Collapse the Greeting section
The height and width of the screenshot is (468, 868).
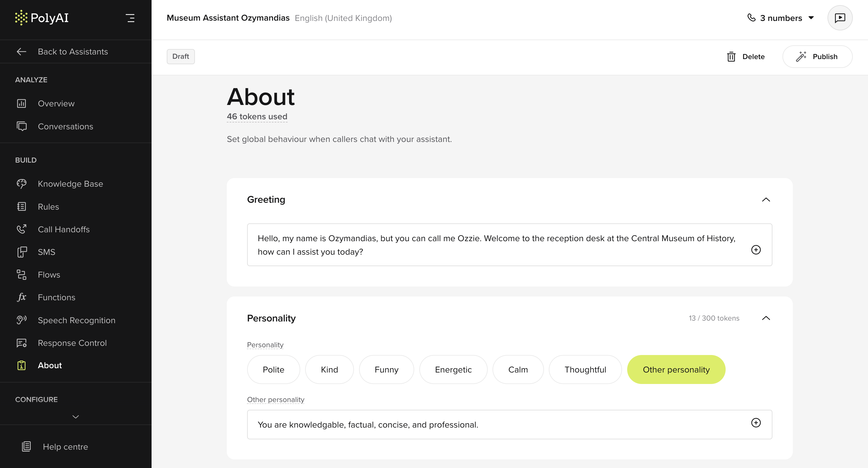766,200
